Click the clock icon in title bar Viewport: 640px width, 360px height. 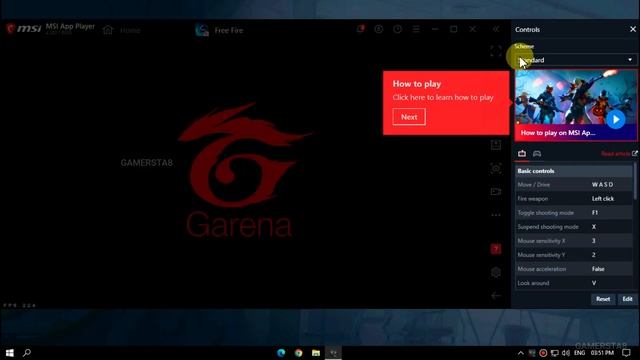398,29
